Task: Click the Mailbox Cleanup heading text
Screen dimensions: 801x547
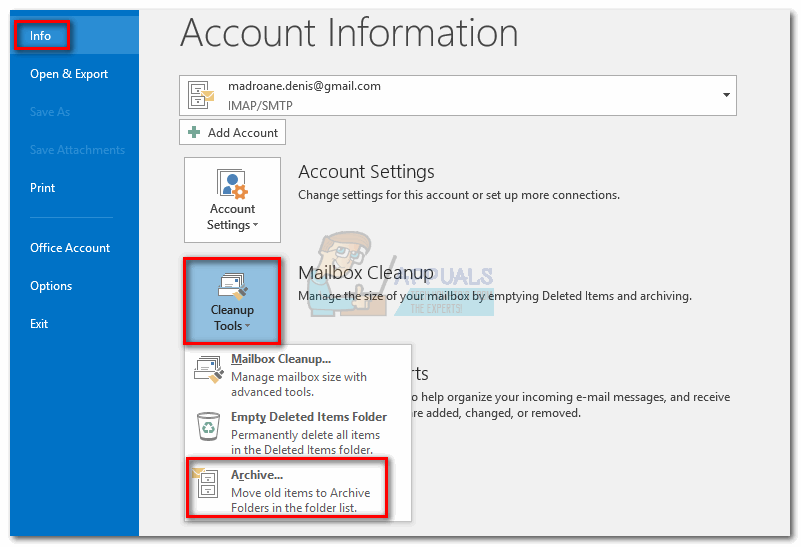Action: pos(366,273)
